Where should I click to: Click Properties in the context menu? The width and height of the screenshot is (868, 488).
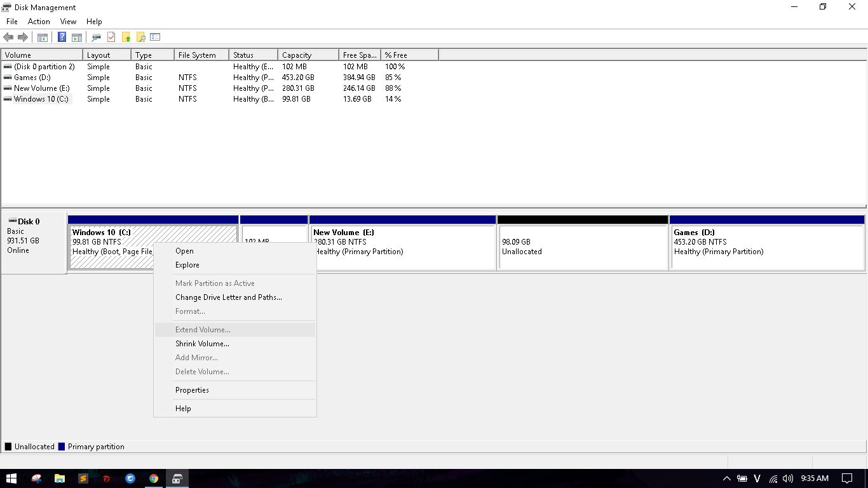192,390
